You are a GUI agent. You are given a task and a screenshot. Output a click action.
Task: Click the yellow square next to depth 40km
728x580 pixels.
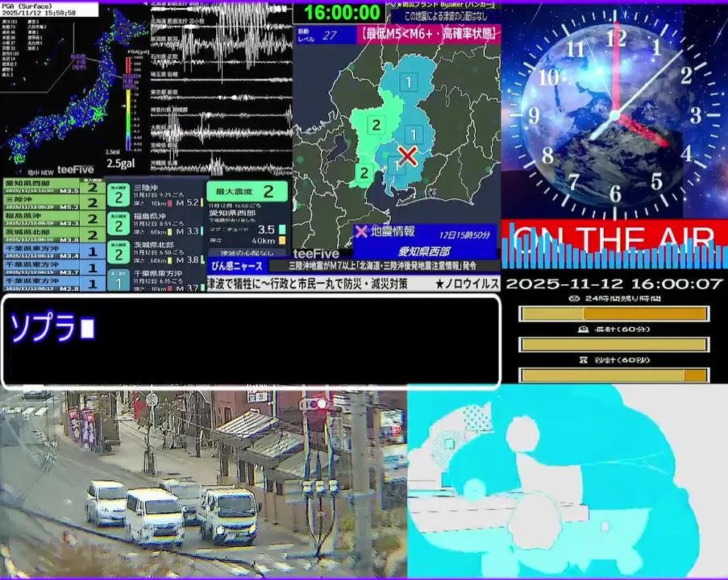tap(282, 240)
